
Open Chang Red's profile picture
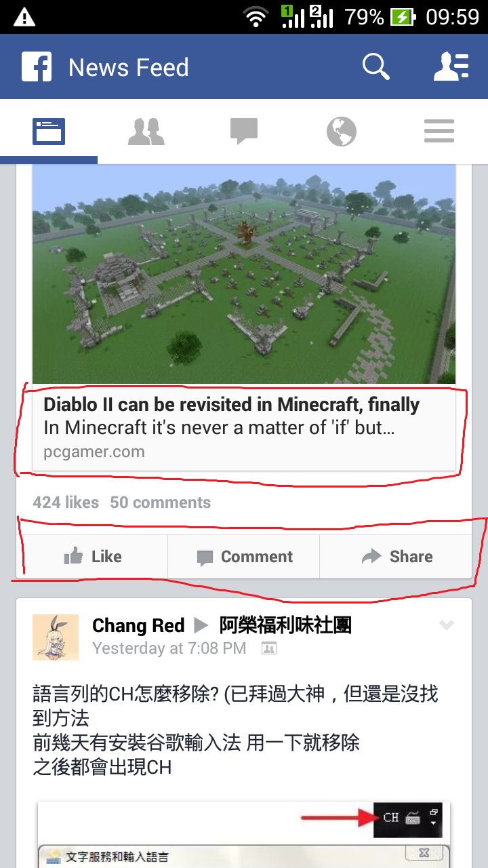(56, 637)
